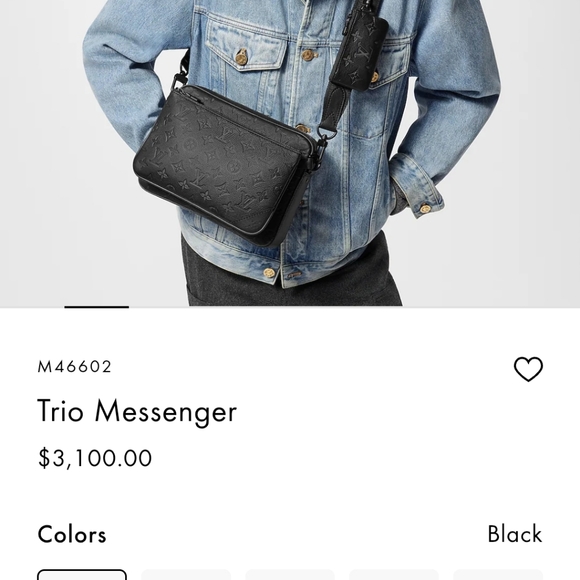
Task: Tap the $3,100.00 price text
Action: click(x=95, y=458)
